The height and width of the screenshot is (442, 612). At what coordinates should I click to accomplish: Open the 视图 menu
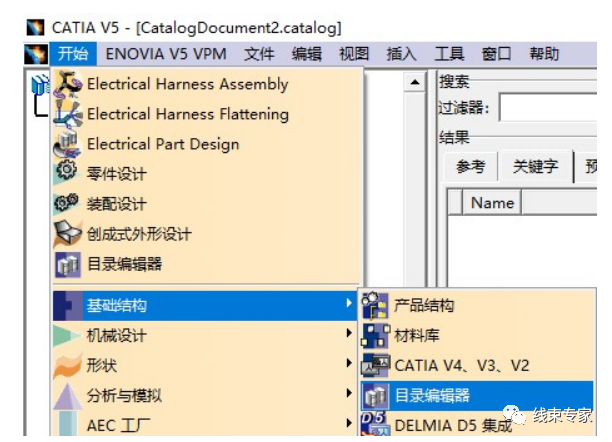(x=354, y=54)
